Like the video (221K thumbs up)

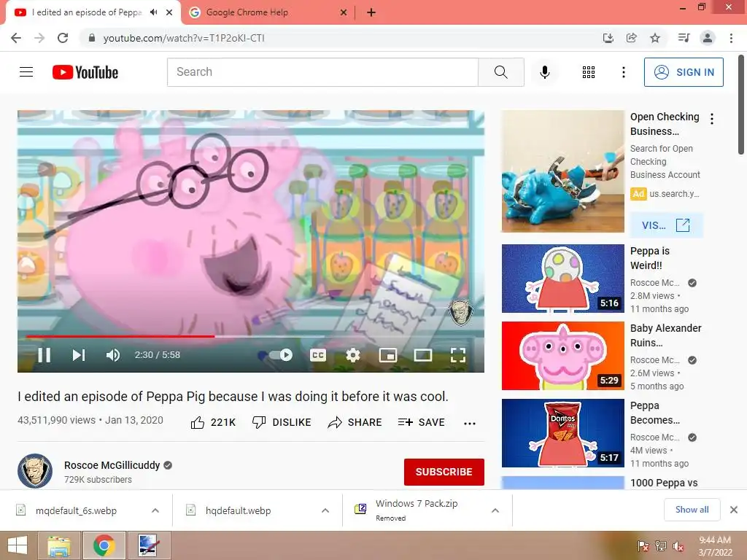coord(213,422)
